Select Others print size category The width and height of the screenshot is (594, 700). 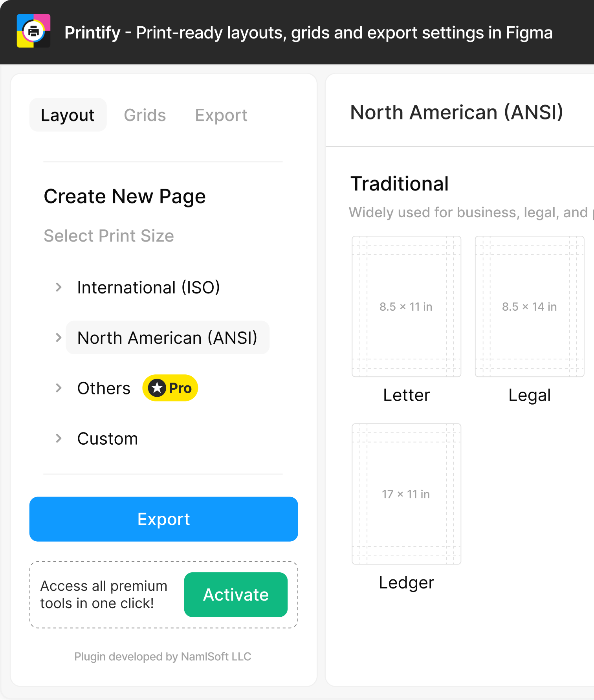(x=104, y=388)
